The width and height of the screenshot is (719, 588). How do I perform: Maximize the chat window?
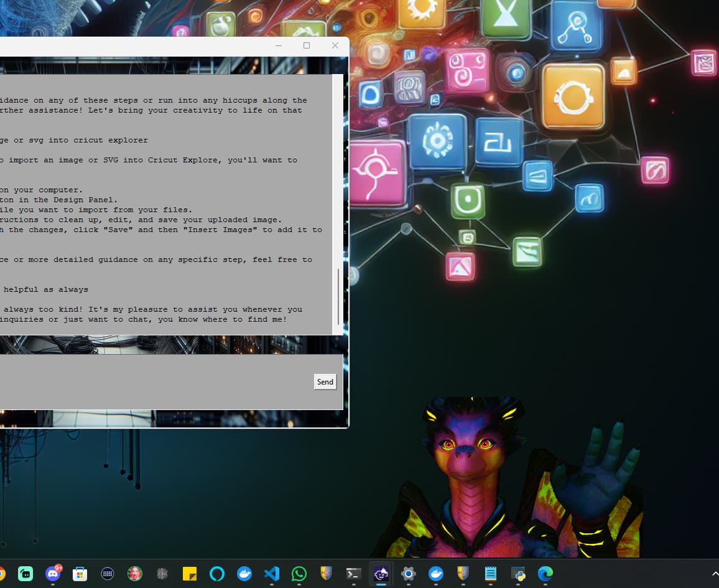click(x=307, y=45)
